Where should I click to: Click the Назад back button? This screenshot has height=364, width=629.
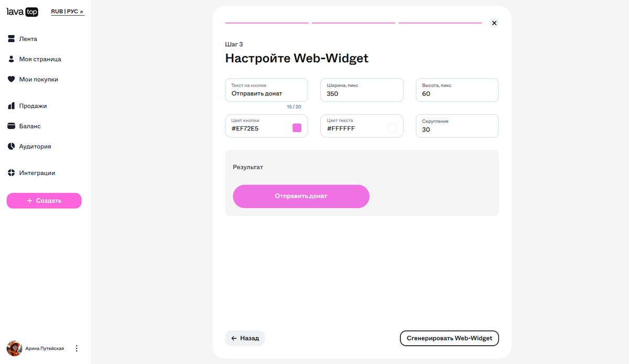(x=245, y=338)
